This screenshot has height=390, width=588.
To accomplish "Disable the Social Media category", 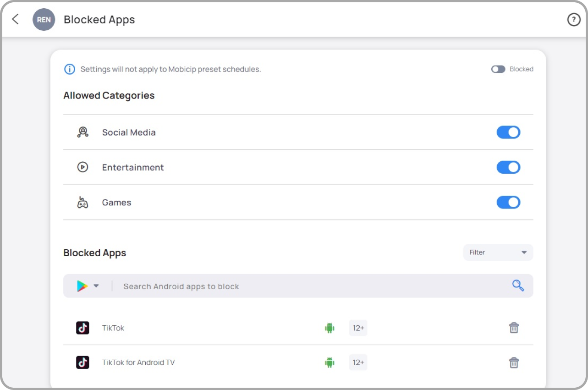I will [x=508, y=132].
